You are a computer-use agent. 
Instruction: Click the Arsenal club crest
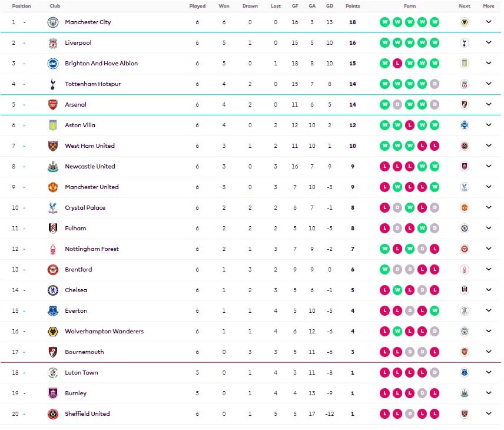pos(53,105)
